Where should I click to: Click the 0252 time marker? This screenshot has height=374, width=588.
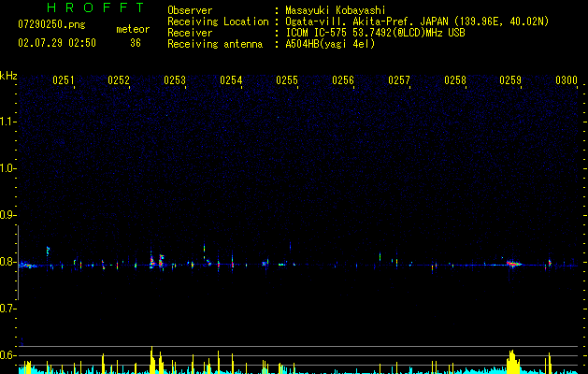119,80
